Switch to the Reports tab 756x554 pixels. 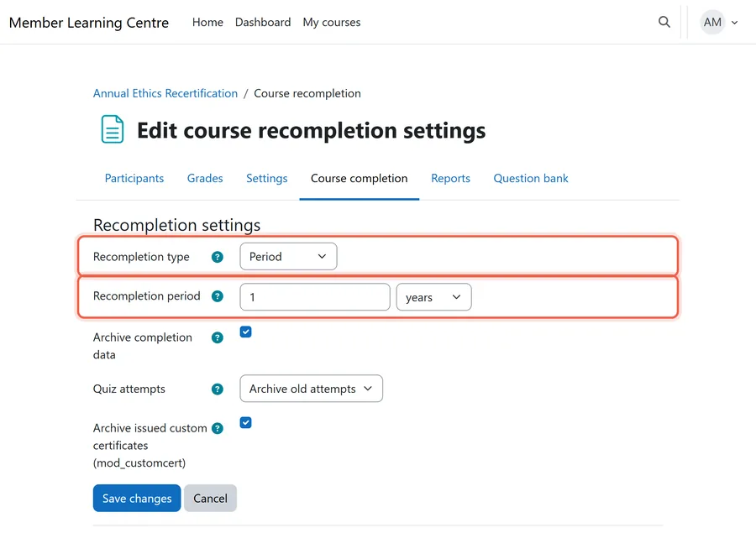450,178
